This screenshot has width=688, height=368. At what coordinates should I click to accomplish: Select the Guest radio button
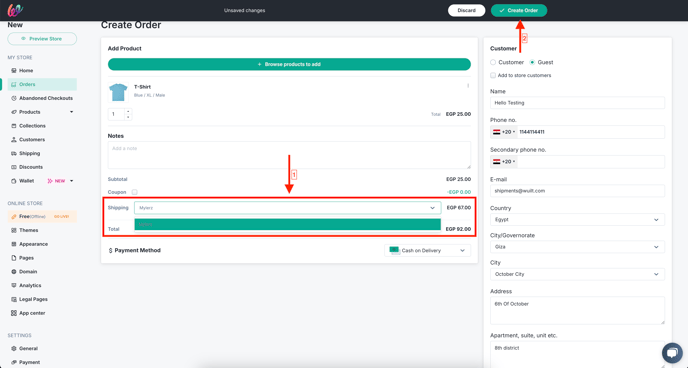[532, 62]
